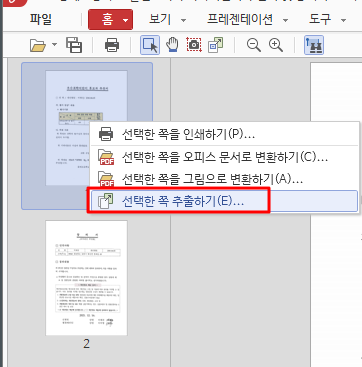Expand the 프레젠테이션 dropdown arrow
This screenshot has height=367, width=362.
(x=285, y=21)
